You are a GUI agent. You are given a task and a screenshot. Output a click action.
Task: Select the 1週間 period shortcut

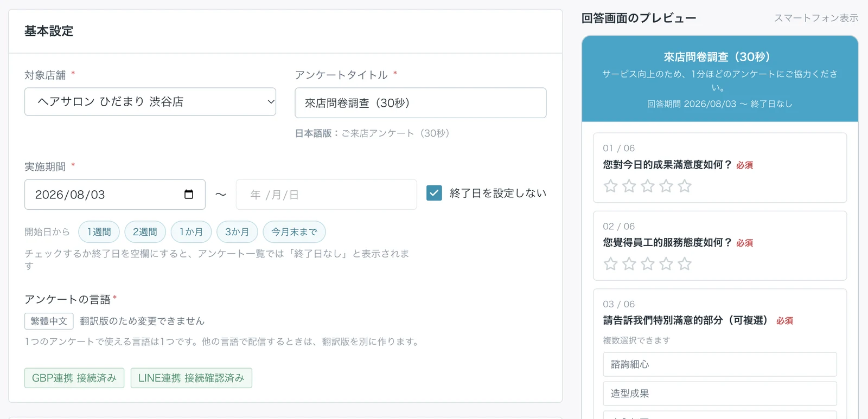(x=99, y=232)
